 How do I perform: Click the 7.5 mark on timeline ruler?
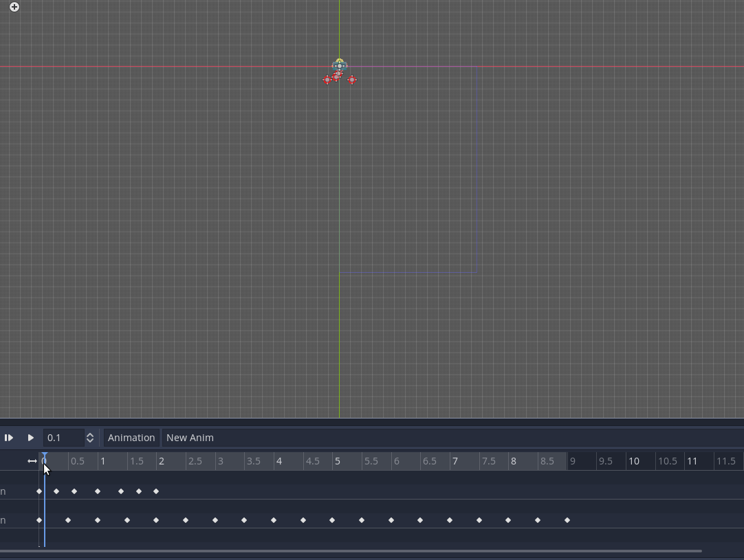tap(489, 461)
